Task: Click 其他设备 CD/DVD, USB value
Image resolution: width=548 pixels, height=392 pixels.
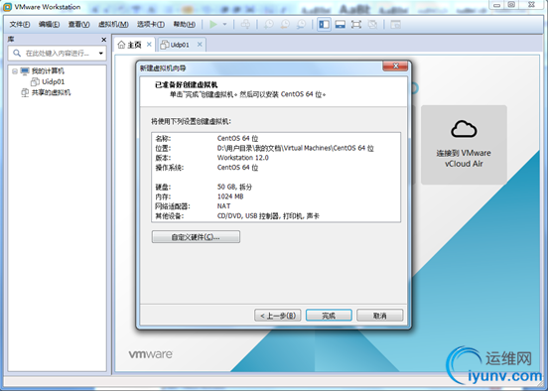Action: click(x=268, y=216)
